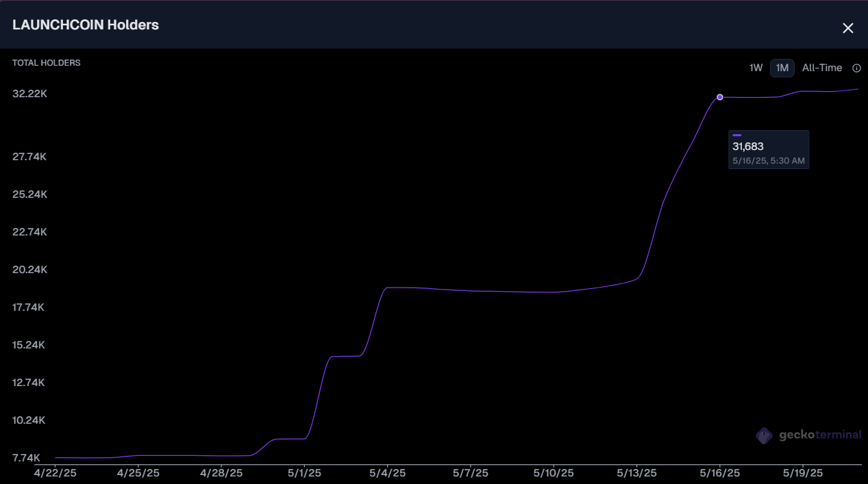Switch to the 1W time range
This screenshot has width=868, height=484.
point(756,68)
